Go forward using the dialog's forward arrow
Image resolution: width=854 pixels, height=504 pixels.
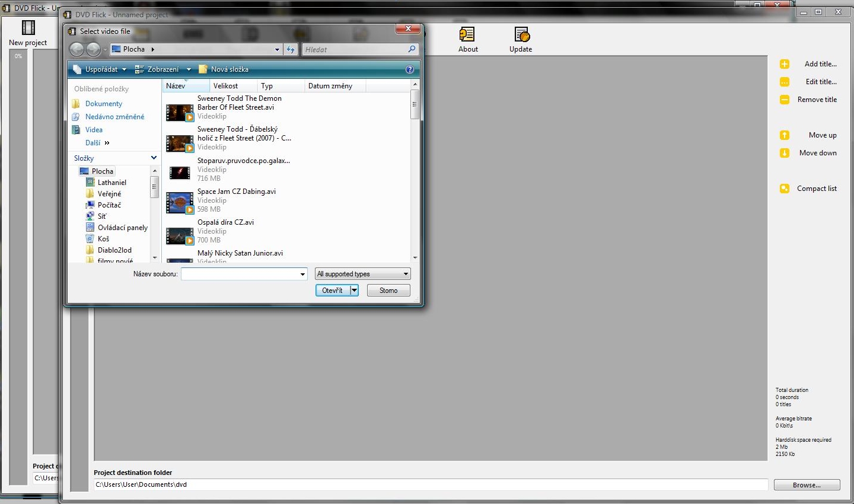pos(93,49)
